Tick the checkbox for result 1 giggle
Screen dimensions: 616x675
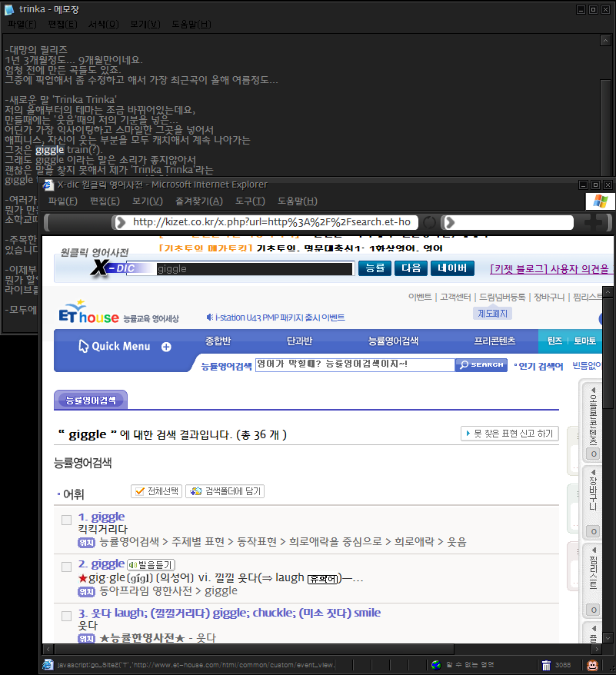[x=66, y=520]
